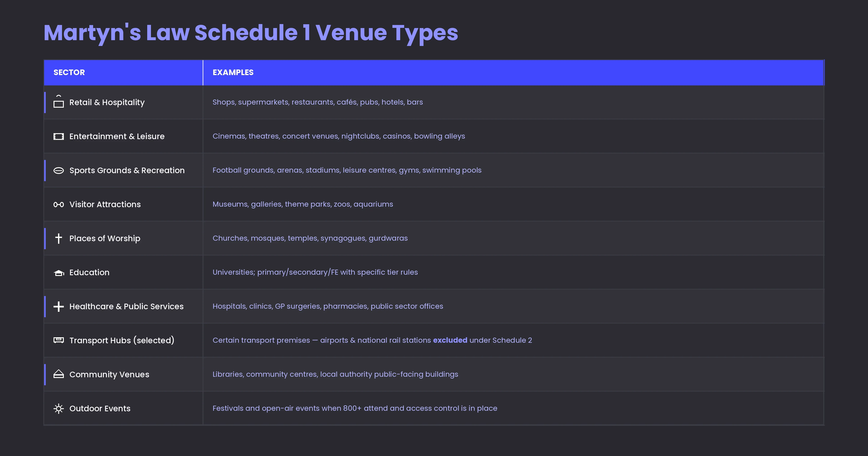
Task: Click the bus icon beside Transport Hubs
Action: (59, 340)
